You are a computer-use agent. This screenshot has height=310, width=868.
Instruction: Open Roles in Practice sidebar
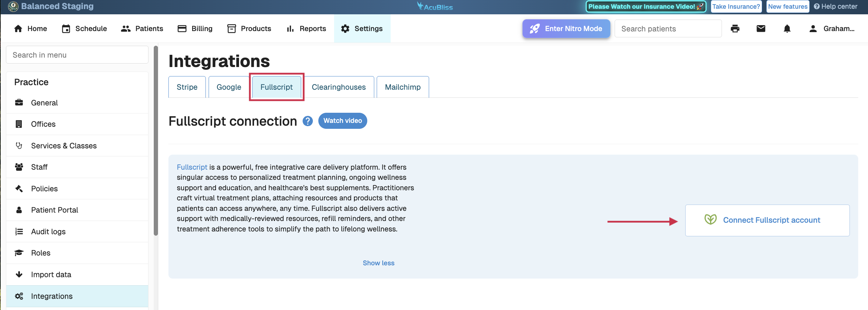(41, 253)
